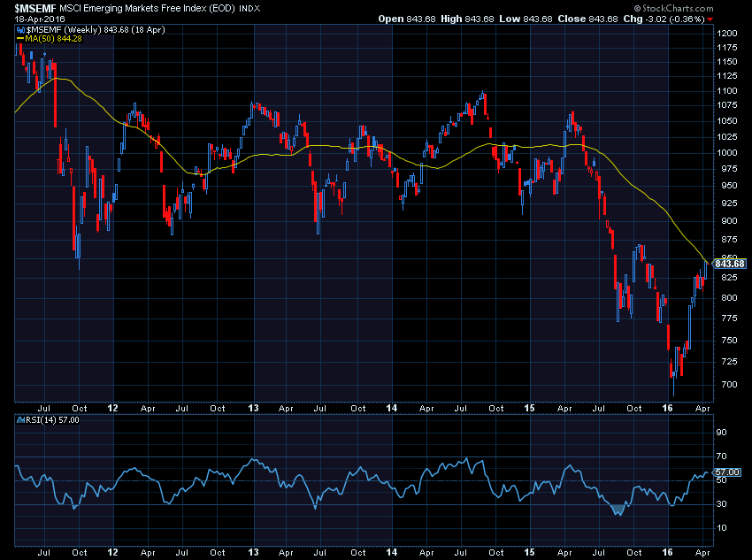Click the yellow MA(50) line legend swatch

(20, 39)
